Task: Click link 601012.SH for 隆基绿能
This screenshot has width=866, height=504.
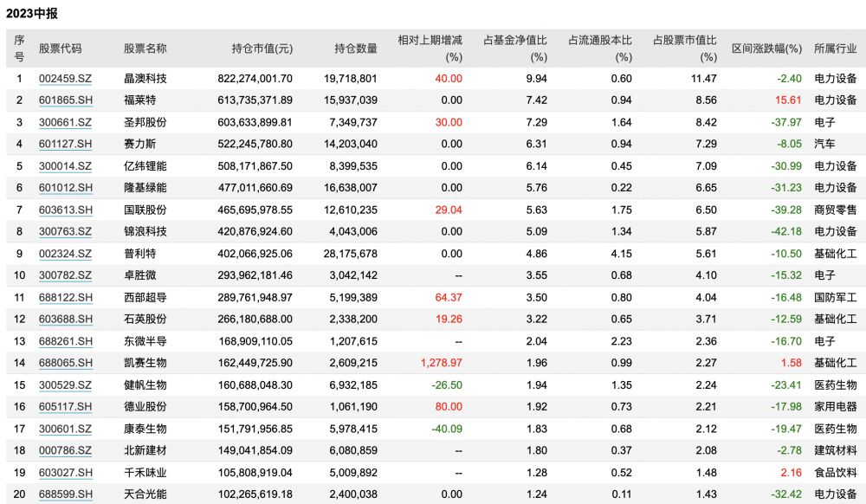Action: click(65, 188)
